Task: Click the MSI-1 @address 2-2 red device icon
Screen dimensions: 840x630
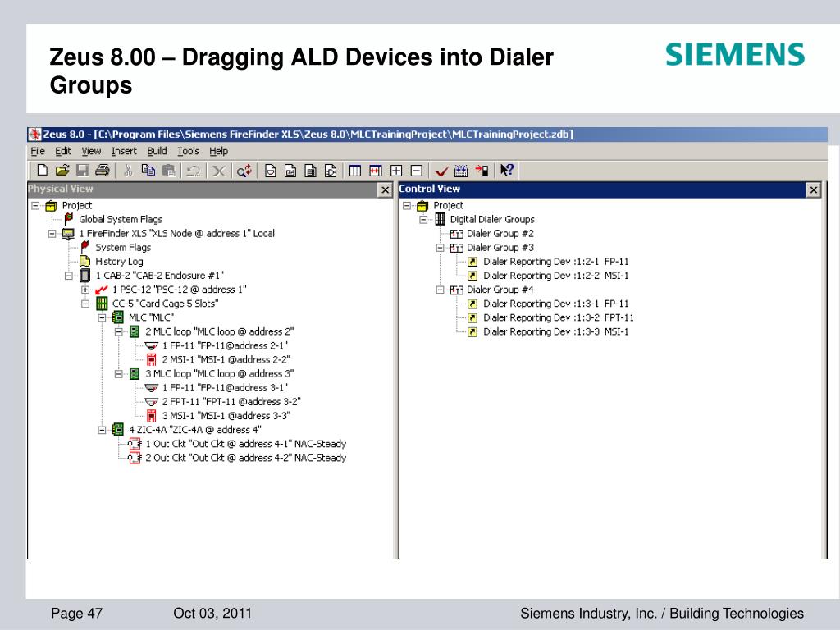Action: pyautogui.click(x=151, y=359)
